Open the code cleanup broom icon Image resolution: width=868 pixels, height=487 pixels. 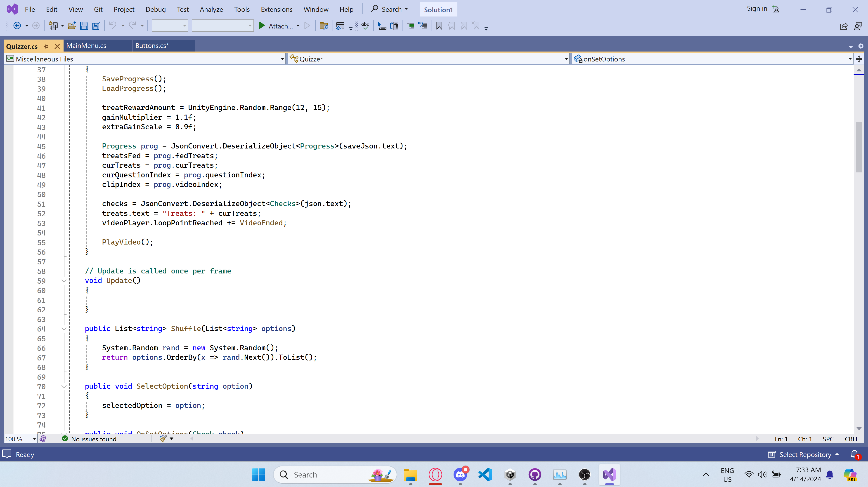click(163, 438)
